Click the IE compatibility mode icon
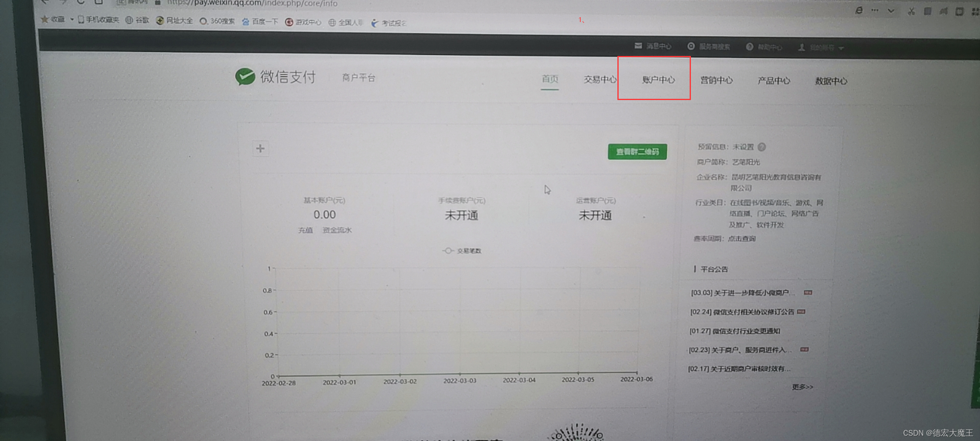The width and height of the screenshot is (980, 441). (x=859, y=11)
